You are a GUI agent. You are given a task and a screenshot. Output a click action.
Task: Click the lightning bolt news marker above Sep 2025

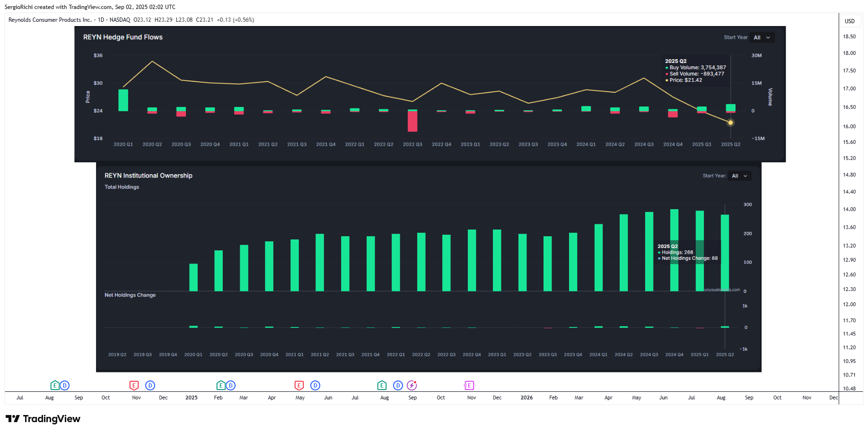pyautogui.click(x=412, y=385)
